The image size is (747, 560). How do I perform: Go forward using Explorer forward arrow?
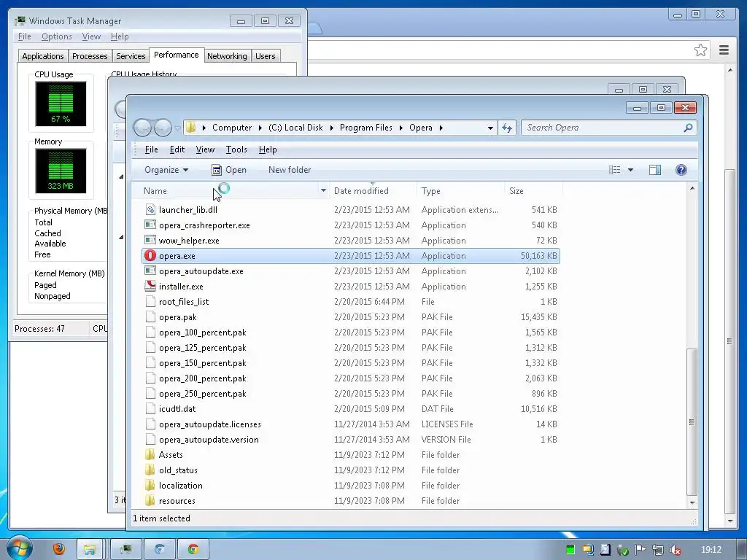pyautogui.click(x=163, y=128)
